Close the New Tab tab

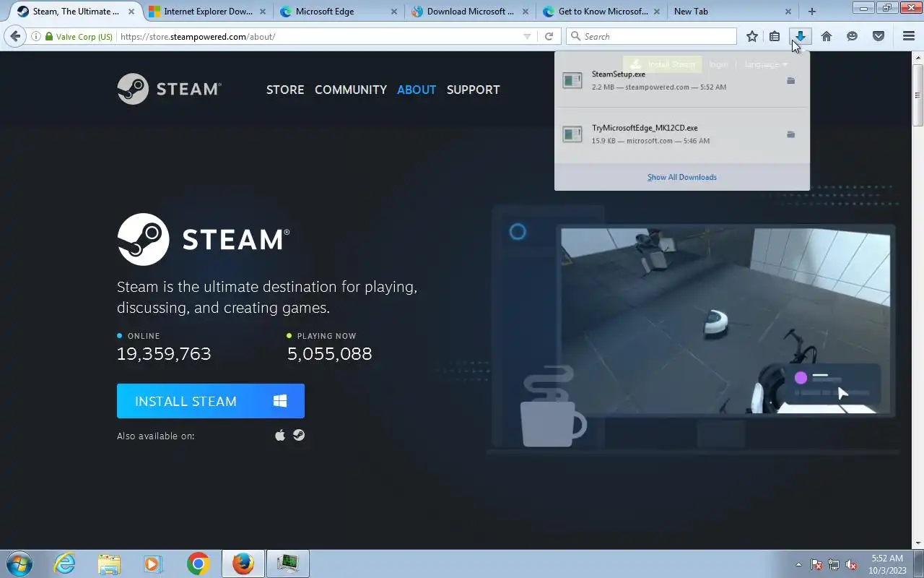point(788,12)
